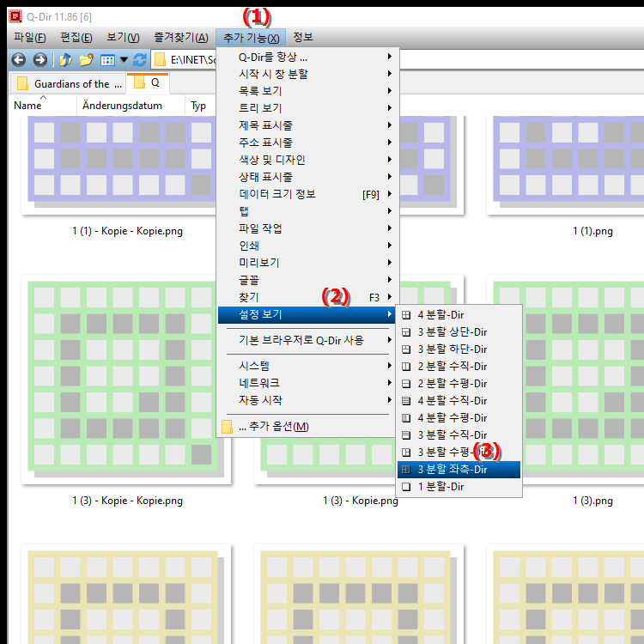Open the view mode grid icon

tap(107, 60)
